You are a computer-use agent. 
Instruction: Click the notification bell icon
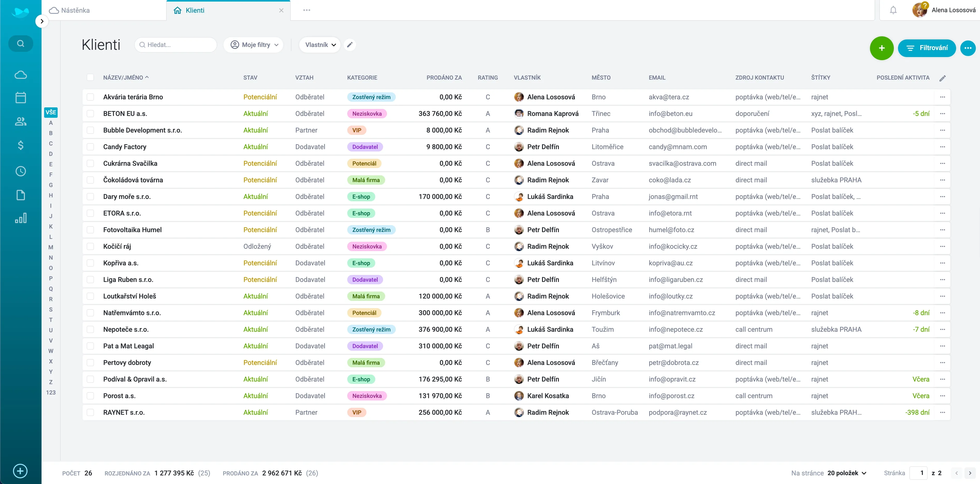[x=893, y=10]
